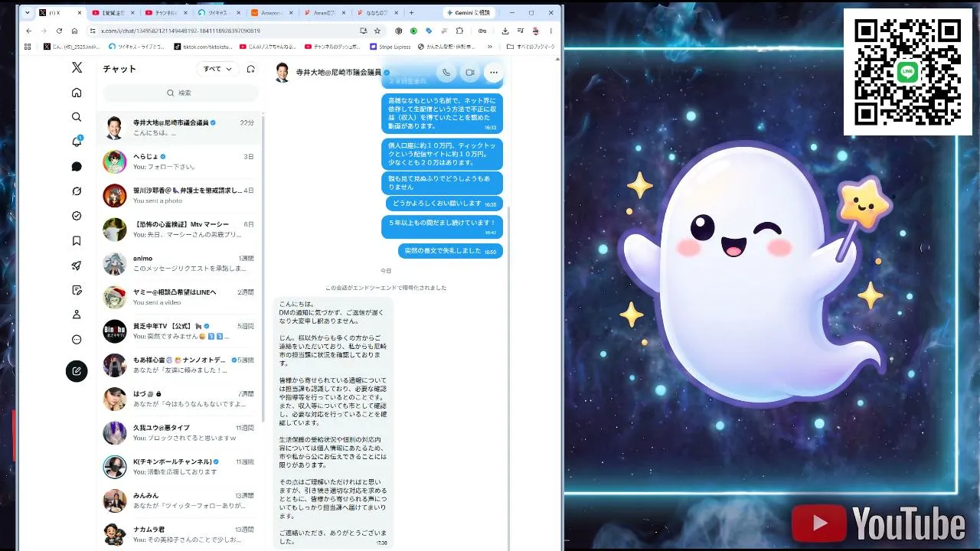Open the はづ conversation
980x551 pixels.
coord(180,399)
